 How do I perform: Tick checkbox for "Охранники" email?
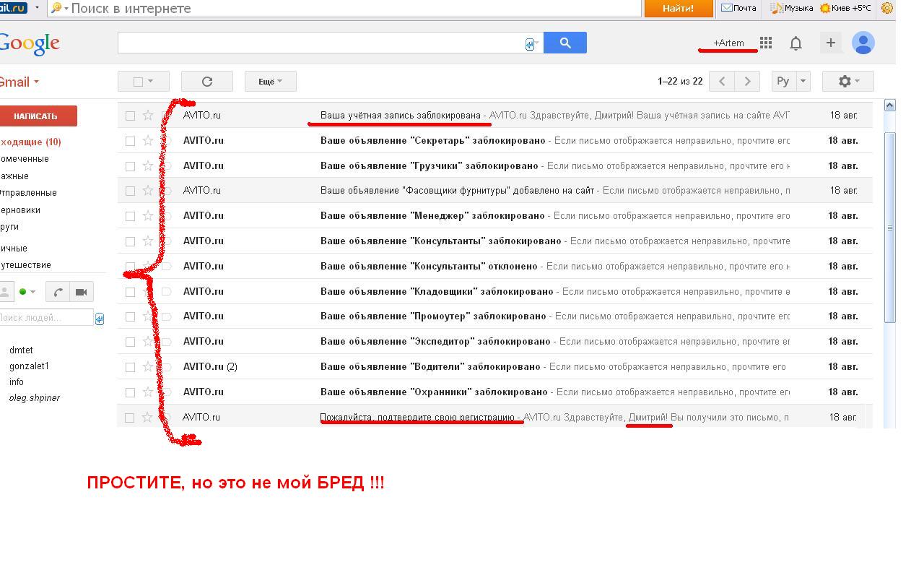(x=130, y=392)
